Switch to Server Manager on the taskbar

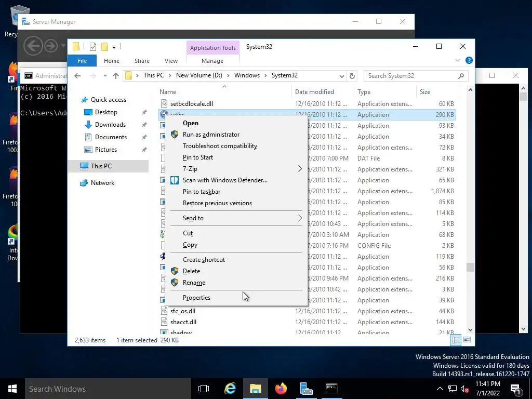[306, 389]
